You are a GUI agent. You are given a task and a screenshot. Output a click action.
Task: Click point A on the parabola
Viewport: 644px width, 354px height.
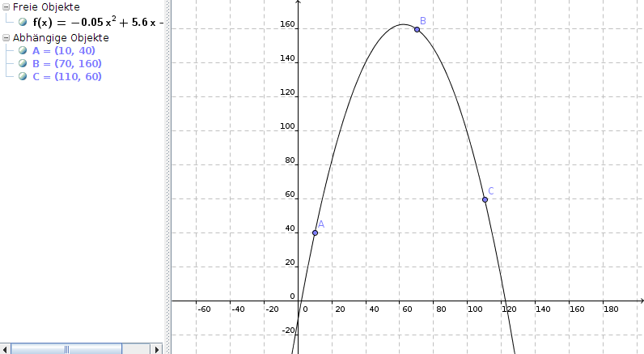tap(315, 232)
